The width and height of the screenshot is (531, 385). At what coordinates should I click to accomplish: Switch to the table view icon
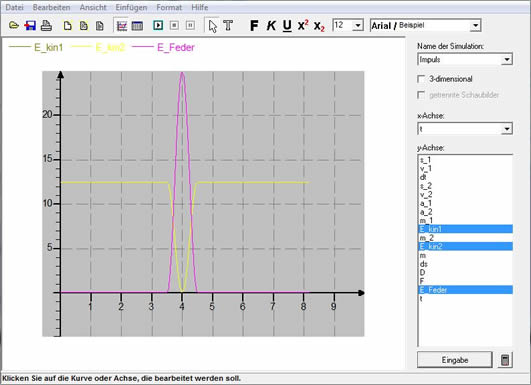(137, 26)
